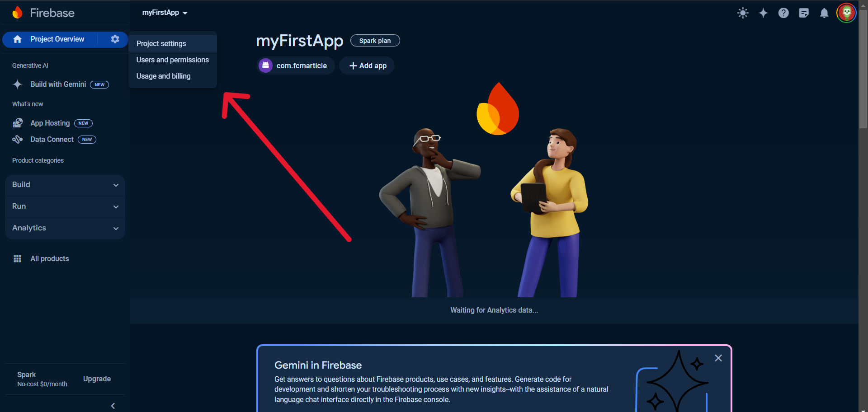The height and width of the screenshot is (412, 868).
Task: Click the NEW badge beside Data Connect
Action: click(x=87, y=140)
